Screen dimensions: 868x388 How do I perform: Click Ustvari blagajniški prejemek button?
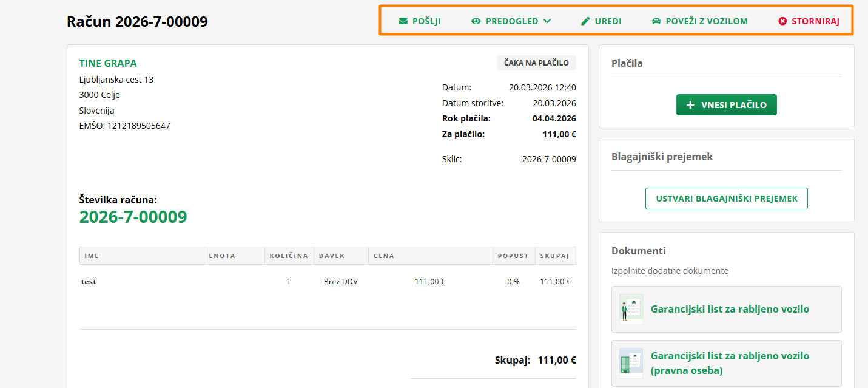tap(726, 199)
